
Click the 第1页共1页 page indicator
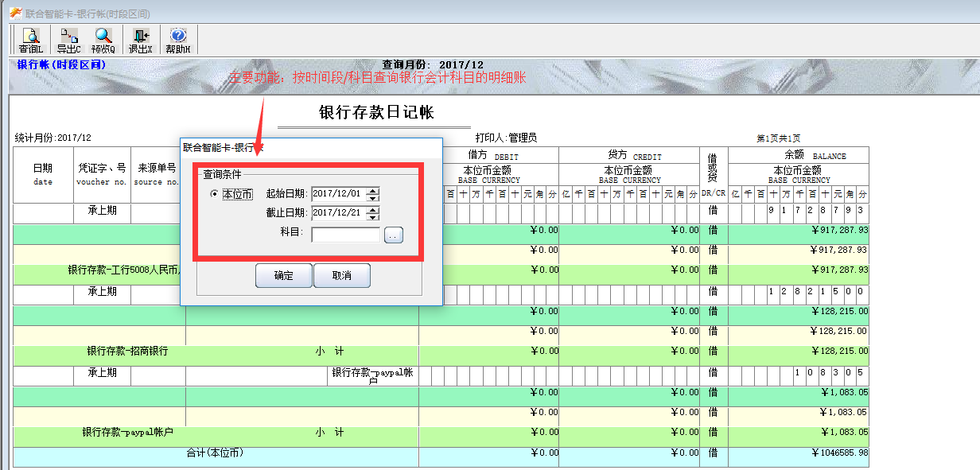point(778,138)
